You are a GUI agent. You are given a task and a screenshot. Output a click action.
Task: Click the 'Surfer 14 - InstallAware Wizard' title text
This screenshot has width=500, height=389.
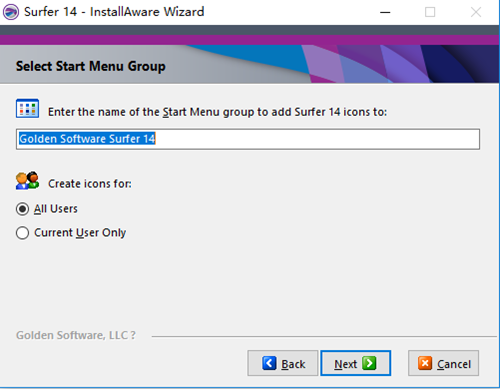pos(114,12)
